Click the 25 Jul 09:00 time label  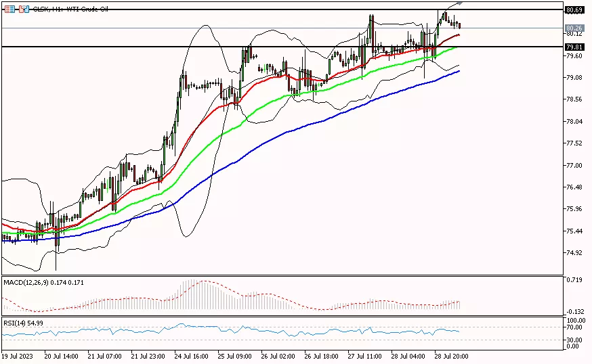coord(235,356)
